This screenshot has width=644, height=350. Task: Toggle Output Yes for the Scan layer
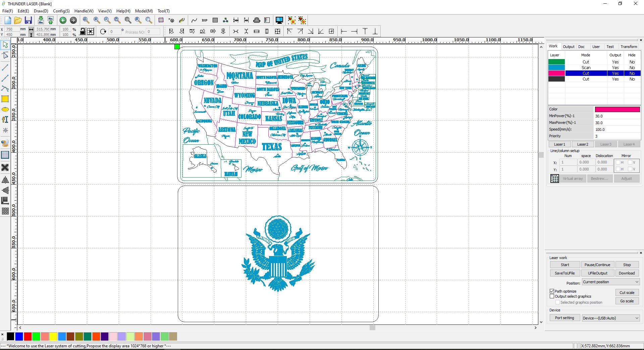[x=615, y=67]
